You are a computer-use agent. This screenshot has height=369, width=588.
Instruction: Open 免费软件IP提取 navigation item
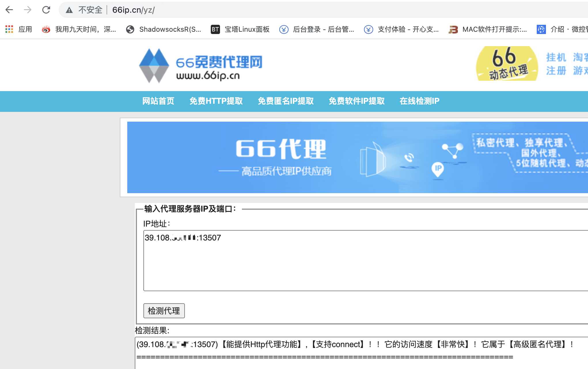[x=356, y=101]
